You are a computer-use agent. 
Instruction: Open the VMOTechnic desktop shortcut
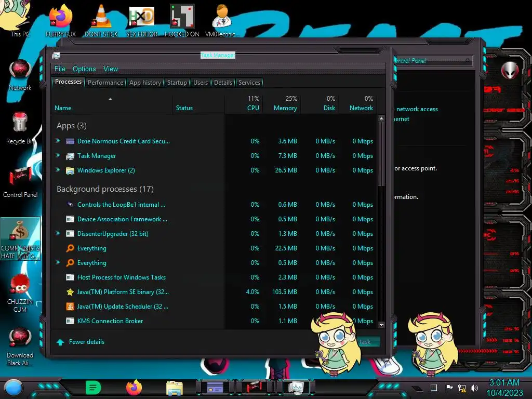click(x=222, y=16)
